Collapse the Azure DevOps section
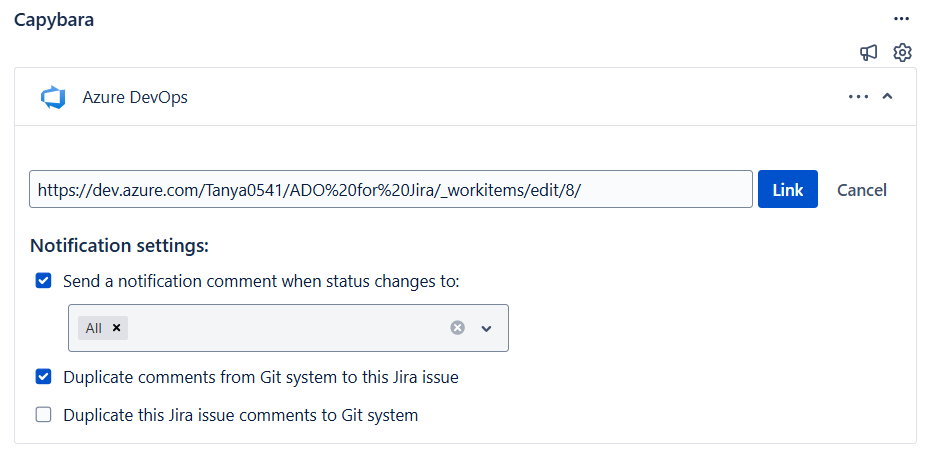This screenshot has width=931, height=469. (888, 97)
